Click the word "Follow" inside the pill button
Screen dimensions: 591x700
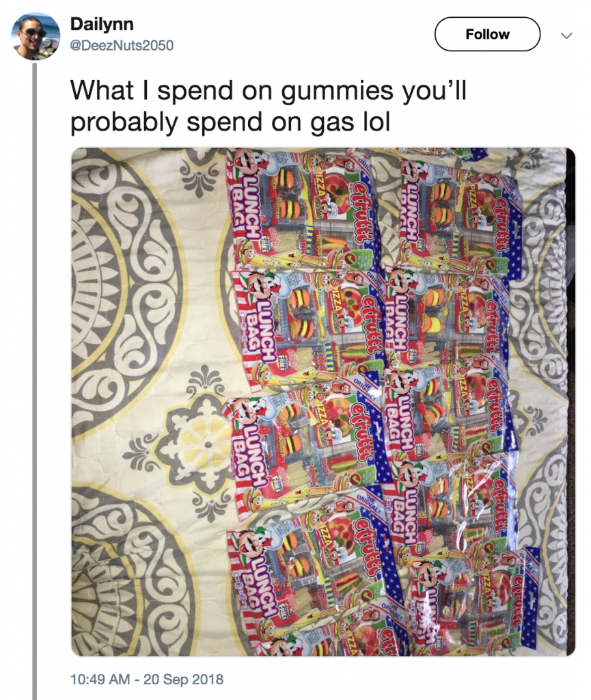click(488, 34)
